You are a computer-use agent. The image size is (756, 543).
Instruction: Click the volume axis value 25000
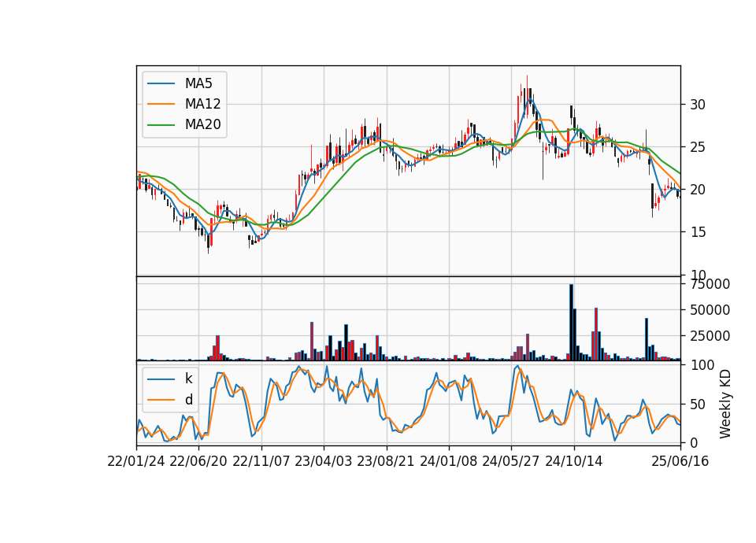point(710,336)
